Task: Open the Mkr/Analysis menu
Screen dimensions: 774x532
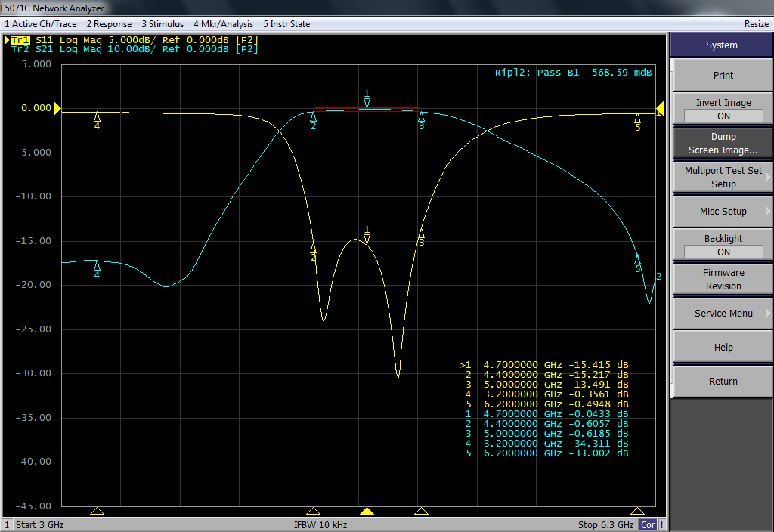Action: [x=223, y=24]
